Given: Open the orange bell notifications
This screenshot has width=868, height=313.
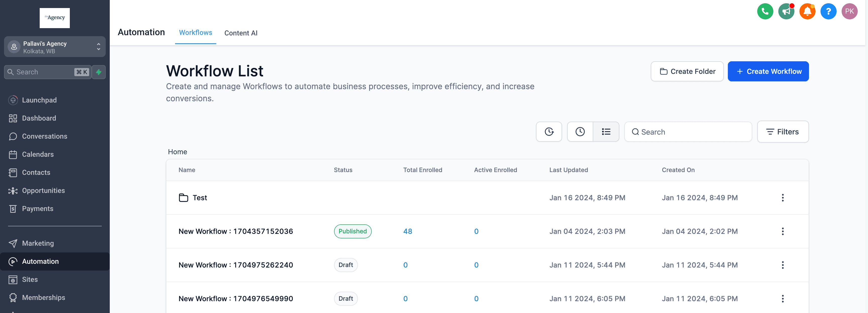Looking at the screenshot, I should tap(807, 12).
